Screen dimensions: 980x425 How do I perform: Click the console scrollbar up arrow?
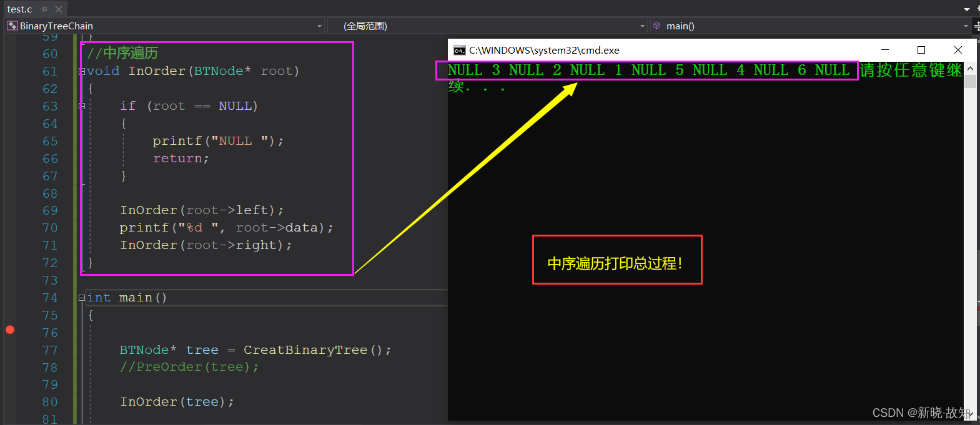coord(970,68)
